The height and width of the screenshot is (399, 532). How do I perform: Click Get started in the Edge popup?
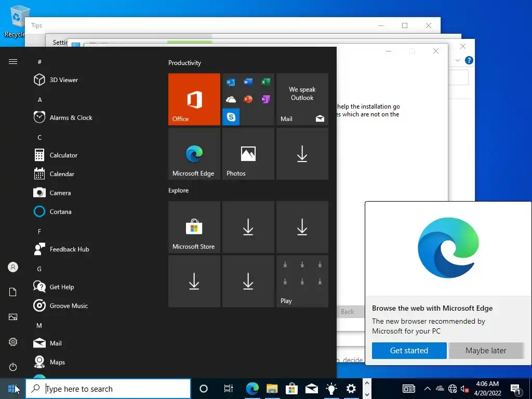pyautogui.click(x=409, y=351)
